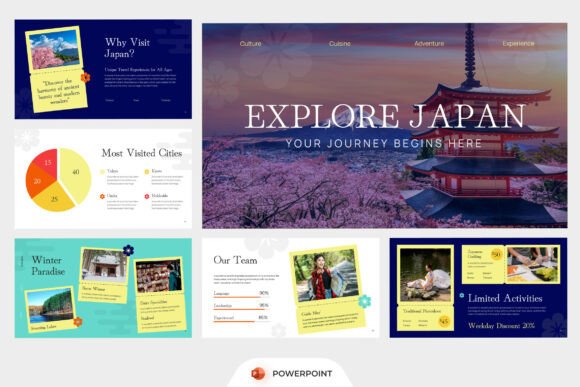Viewport: 580px width, 387px height.
Task: Click the Leadership 95% progress bar
Action: tap(241, 309)
